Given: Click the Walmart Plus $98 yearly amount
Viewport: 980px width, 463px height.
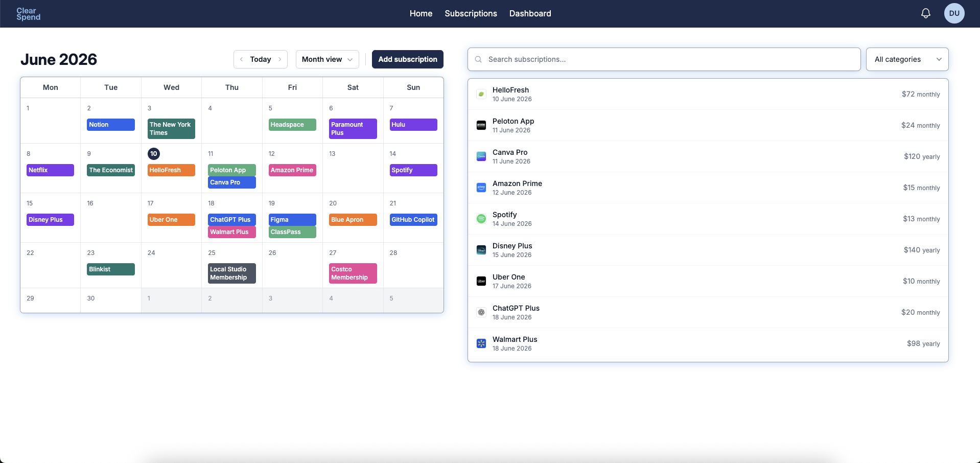Looking at the screenshot, I should pos(923,343).
